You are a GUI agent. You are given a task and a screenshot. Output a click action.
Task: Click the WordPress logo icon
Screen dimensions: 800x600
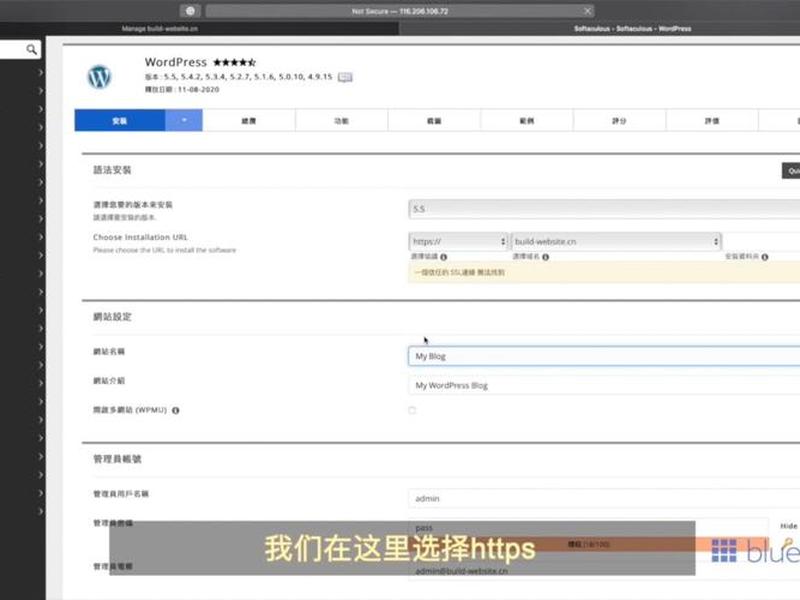(x=99, y=77)
